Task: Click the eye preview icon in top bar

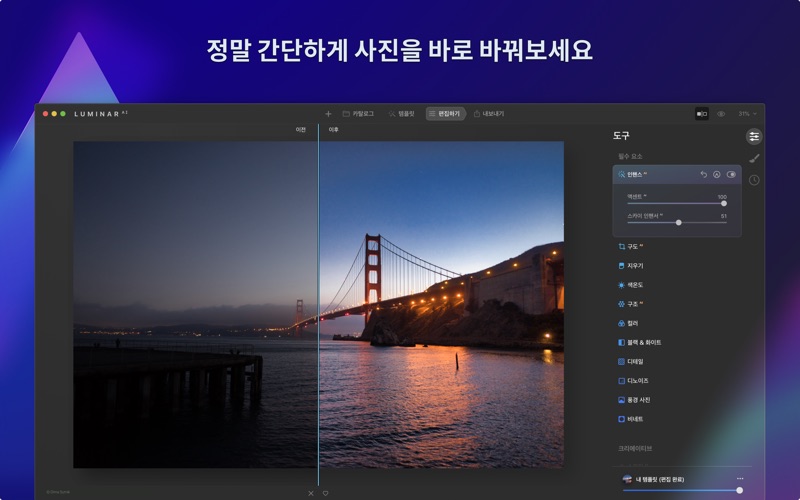Action: pyautogui.click(x=721, y=114)
